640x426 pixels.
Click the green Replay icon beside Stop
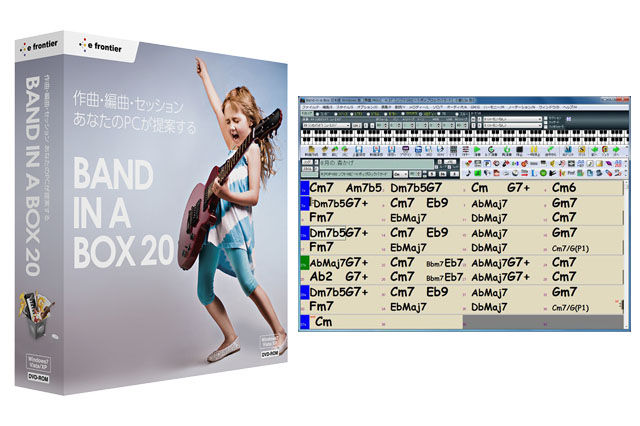pos(507,150)
